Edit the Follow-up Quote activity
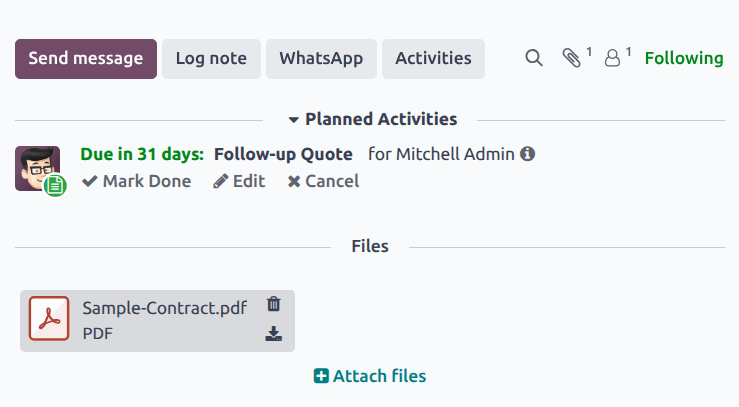The height and width of the screenshot is (407, 739). pyautogui.click(x=239, y=181)
